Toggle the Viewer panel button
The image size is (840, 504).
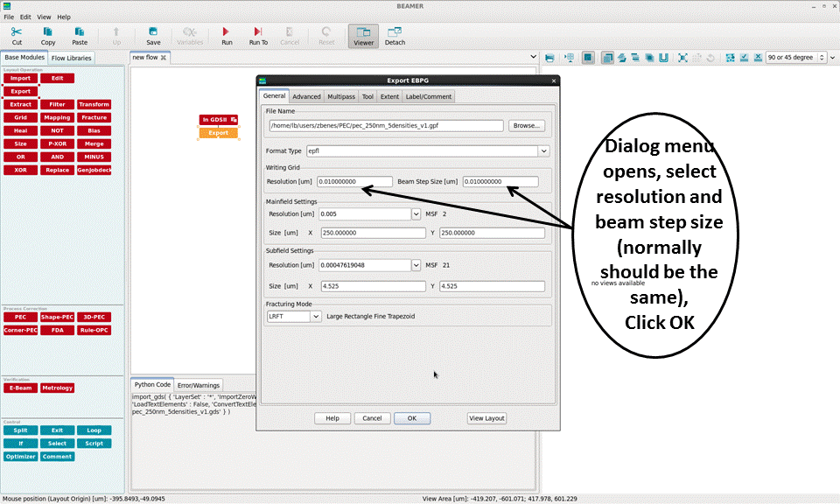[363, 35]
